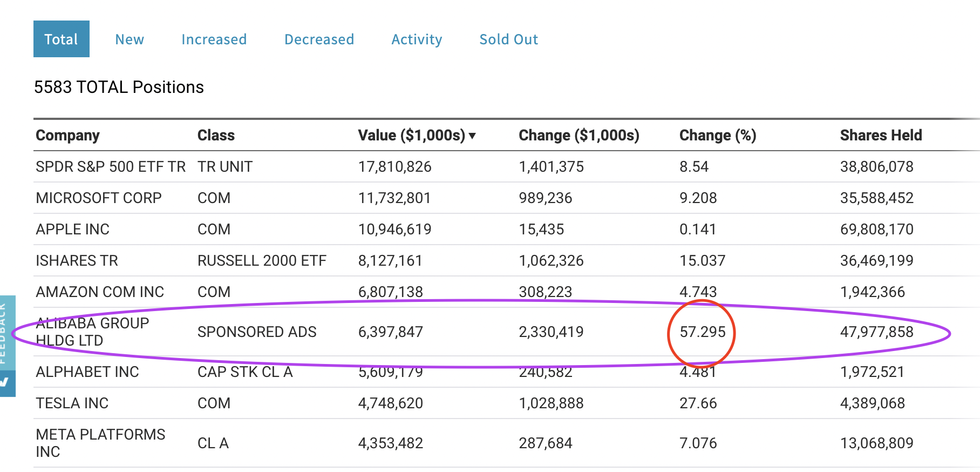Show the Decreased positions tab
980x472 pixels.
319,39
